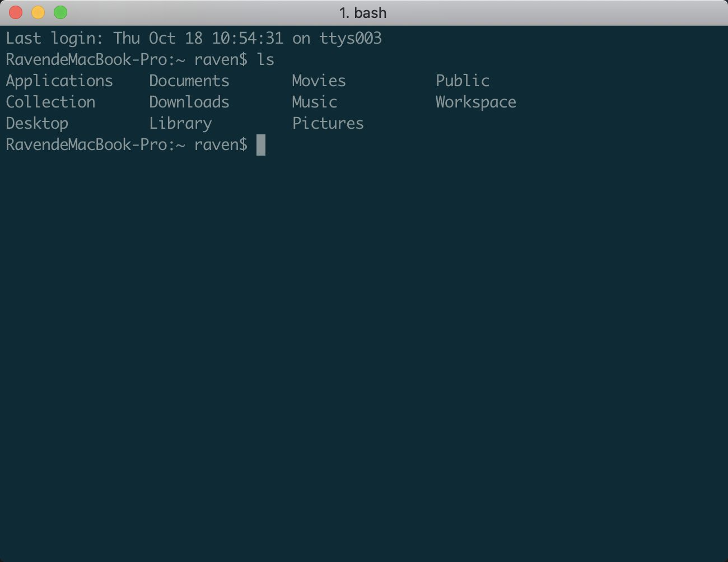Close the bash terminal window
Image resolution: width=728 pixels, height=562 pixels.
pyautogui.click(x=16, y=12)
